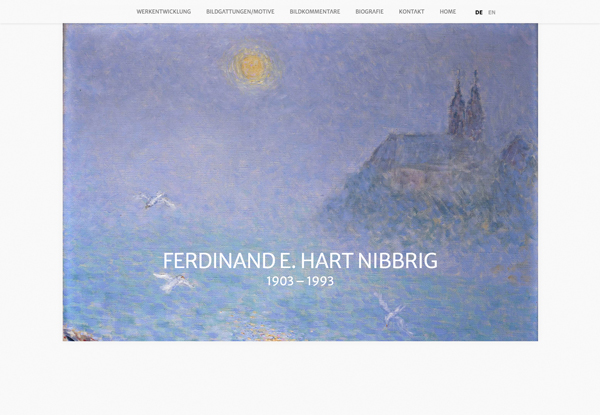The image size is (600, 415).
Task: Open the Bildgattungen/Motive menu item
Action: tap(240, 12)
